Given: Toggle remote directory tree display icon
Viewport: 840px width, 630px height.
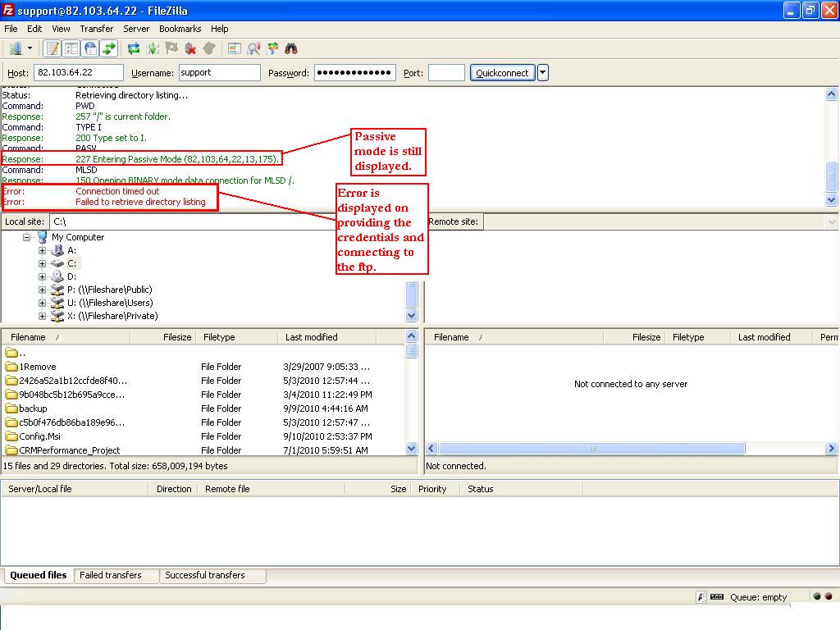Looking at the screenshot, I should pos(90,48).
